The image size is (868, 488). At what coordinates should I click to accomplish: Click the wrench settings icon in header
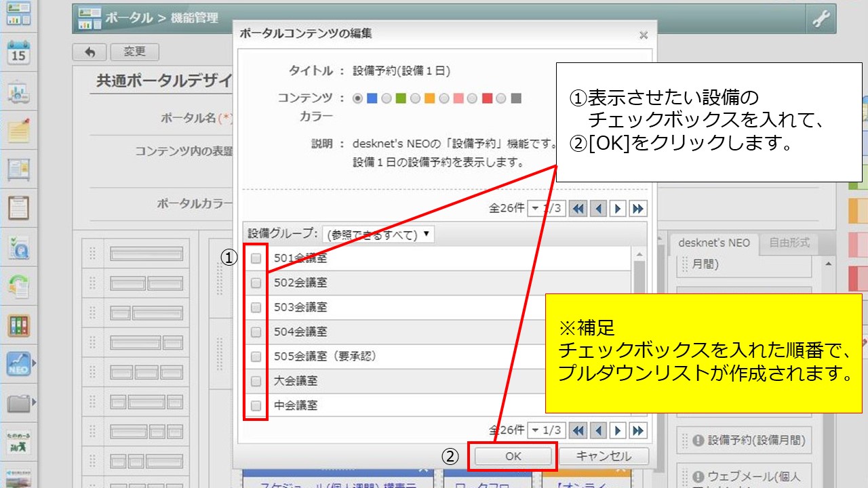[821, 20]
